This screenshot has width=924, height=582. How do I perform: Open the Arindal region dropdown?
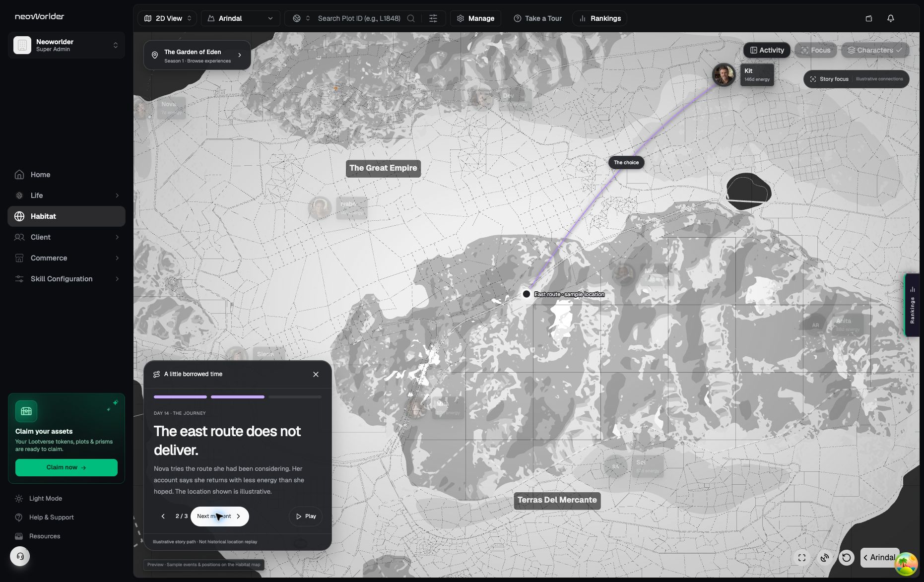point(240,18)
